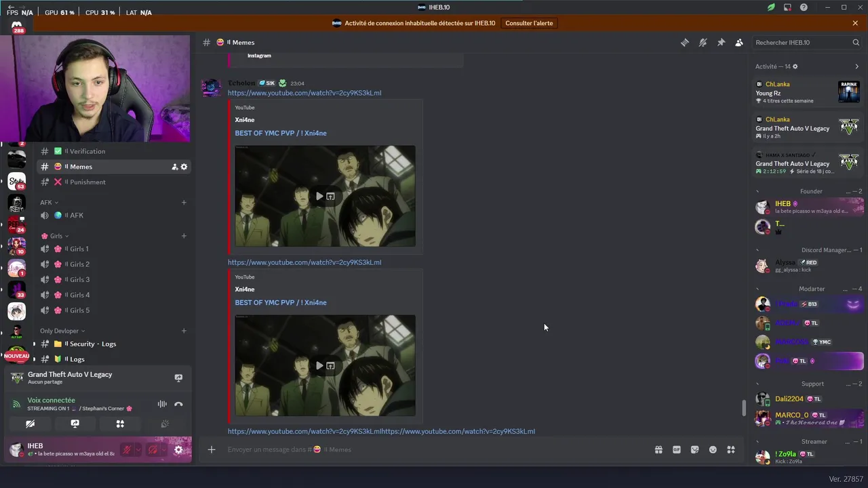Toggle the member list icon
This screenshot has height=488, width=868.
pyautogui.click(x=739, y=42)
